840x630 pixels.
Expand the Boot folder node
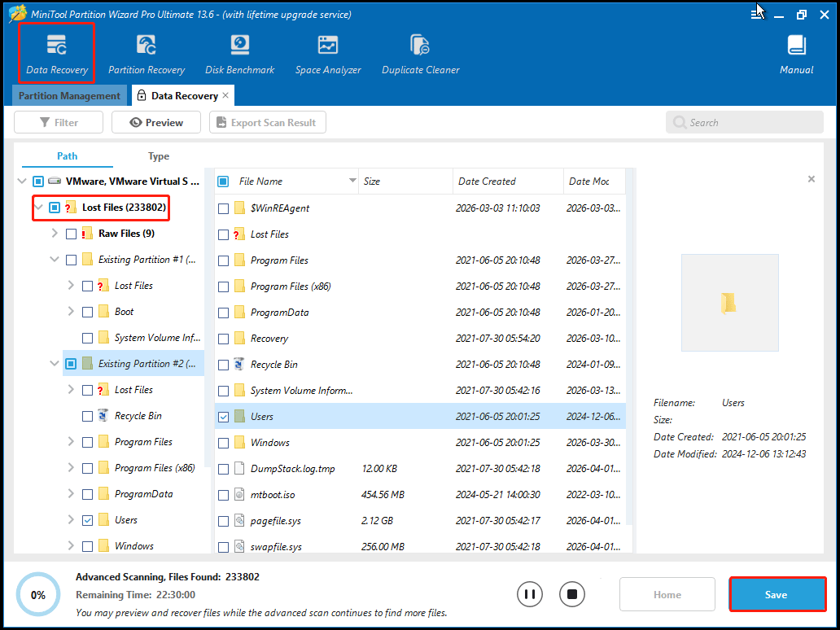(x=71, y=311)
